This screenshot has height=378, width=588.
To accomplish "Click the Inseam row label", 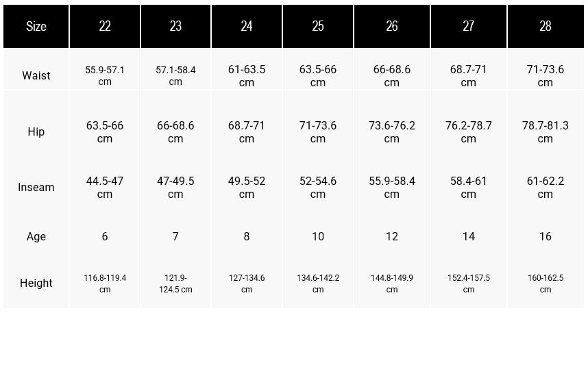I will point(36,188).
